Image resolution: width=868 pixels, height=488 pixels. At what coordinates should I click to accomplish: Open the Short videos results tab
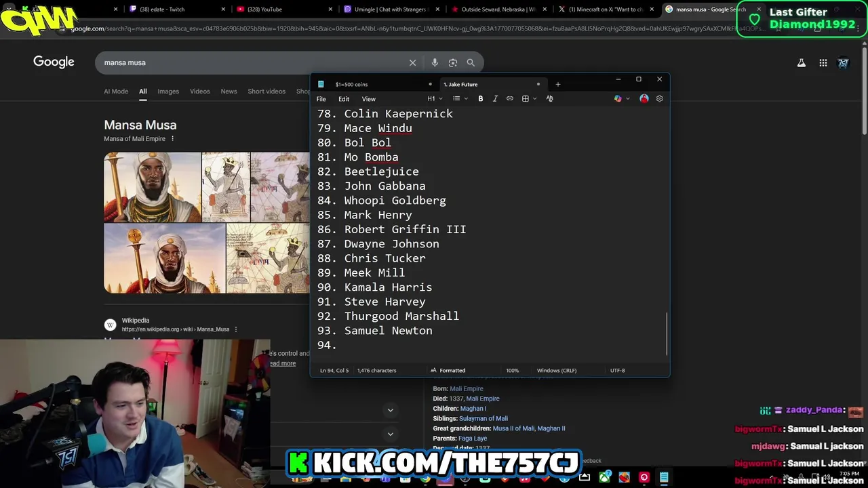point(267,91)
